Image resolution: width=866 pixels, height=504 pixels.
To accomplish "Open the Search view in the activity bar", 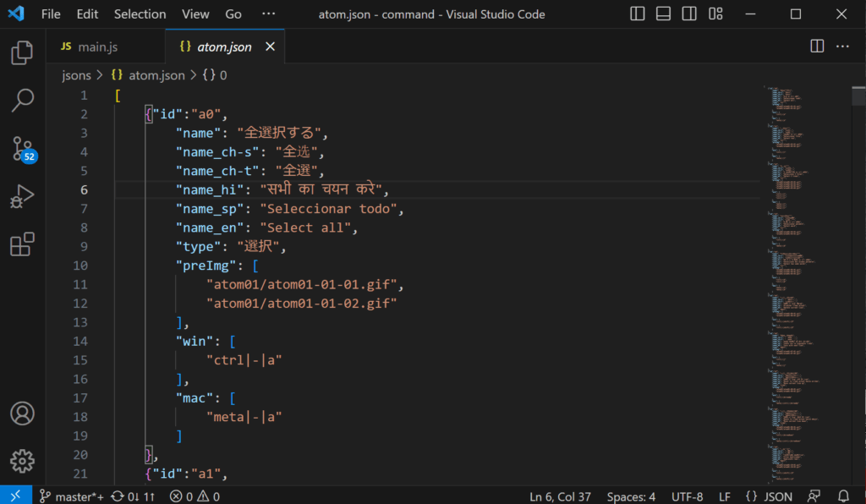I will click(22, 99).
